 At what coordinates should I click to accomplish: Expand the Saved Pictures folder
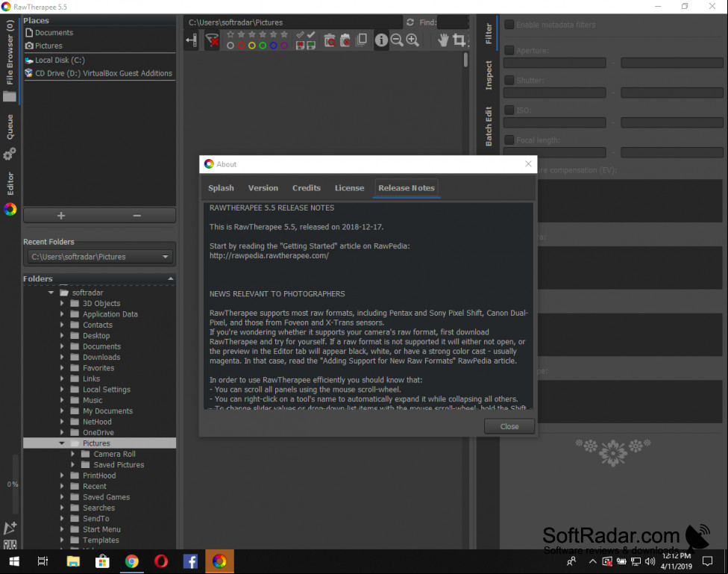coord(73,465)
